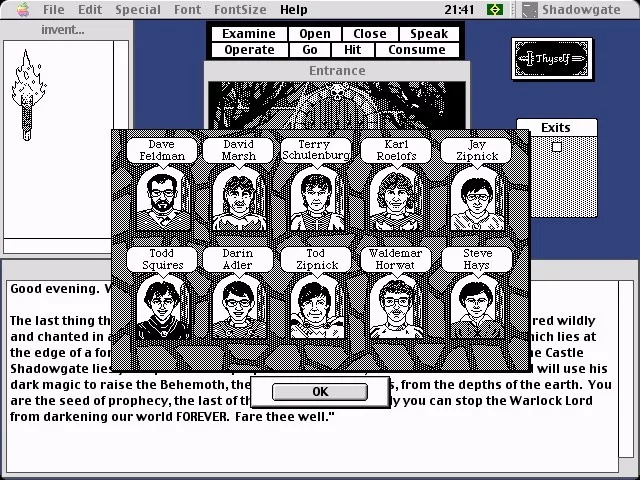Select the exit square in Exits panel

tap(557, 147)
